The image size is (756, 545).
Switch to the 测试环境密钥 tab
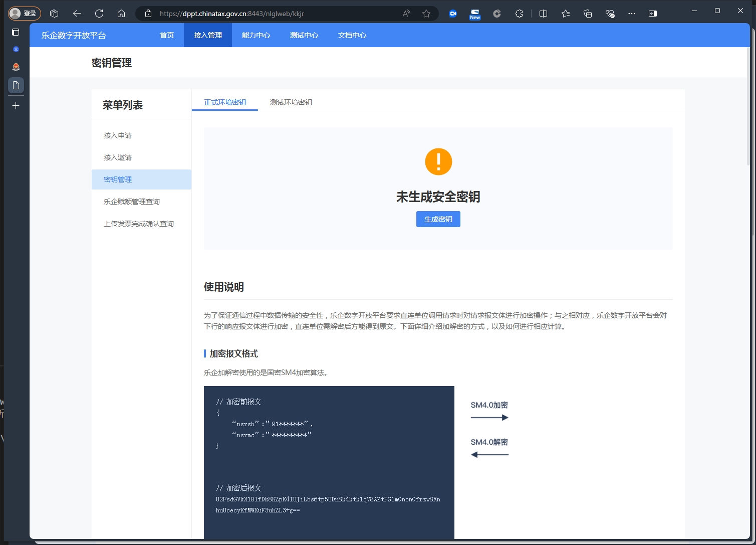(291, 102)
